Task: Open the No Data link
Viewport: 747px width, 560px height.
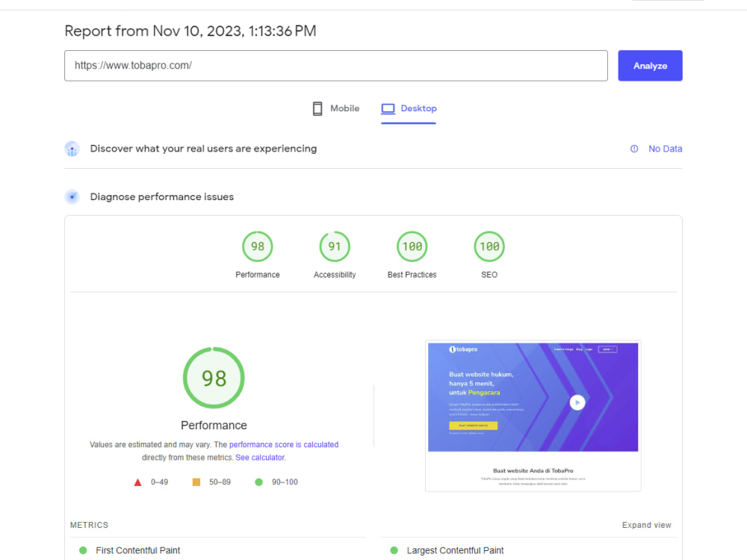Action: coord(665,149)
